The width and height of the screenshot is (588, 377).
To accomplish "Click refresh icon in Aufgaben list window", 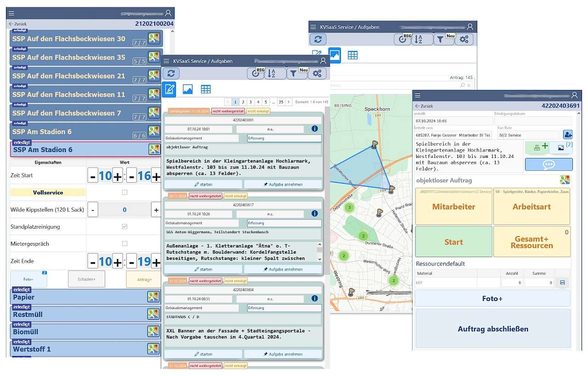I will pos(171,73).
